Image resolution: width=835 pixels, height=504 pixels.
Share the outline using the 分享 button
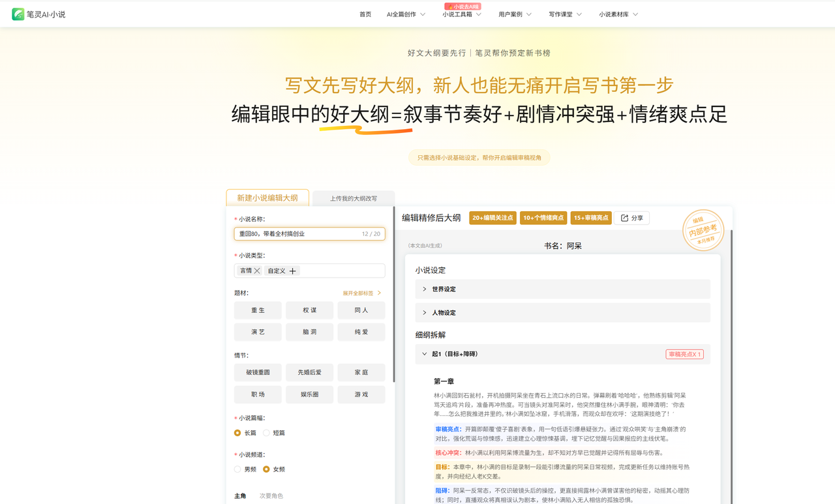click(x=631, y=218)
